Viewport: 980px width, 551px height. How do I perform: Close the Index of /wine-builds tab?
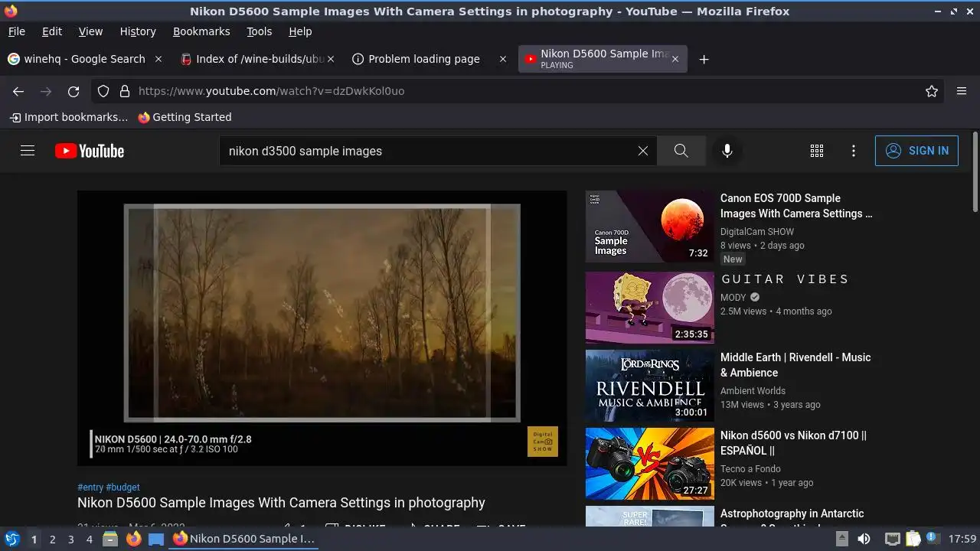[x=331, y=59]
